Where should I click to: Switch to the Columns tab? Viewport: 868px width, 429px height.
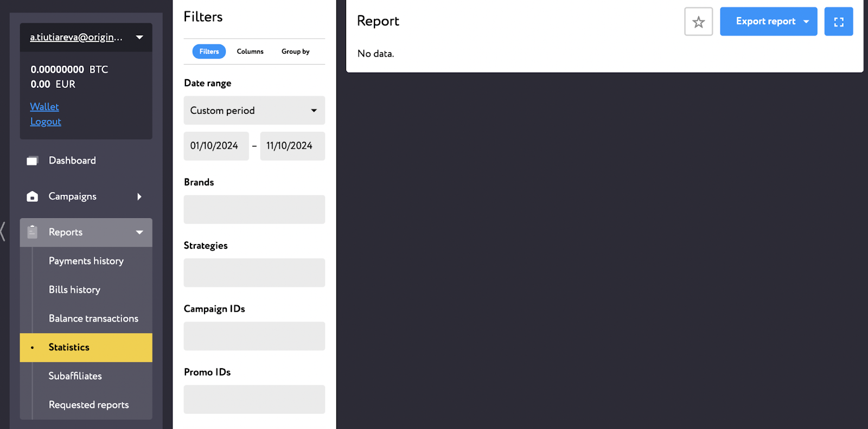point(250,52)
